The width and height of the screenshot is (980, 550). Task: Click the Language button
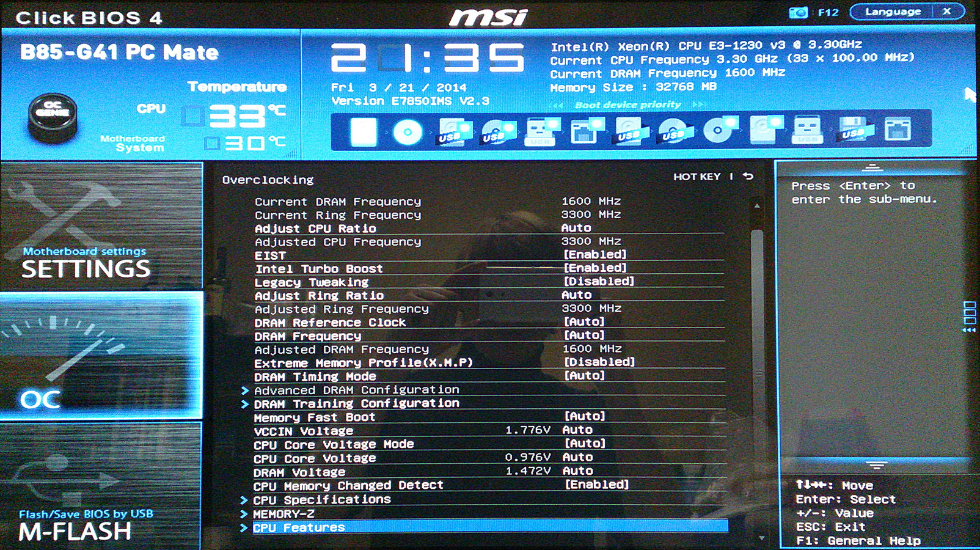pyautogui.click(x=892, y=12)
